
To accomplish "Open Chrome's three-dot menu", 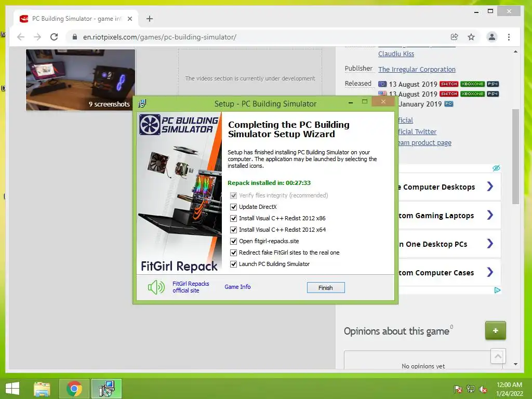I will [509, 37].
